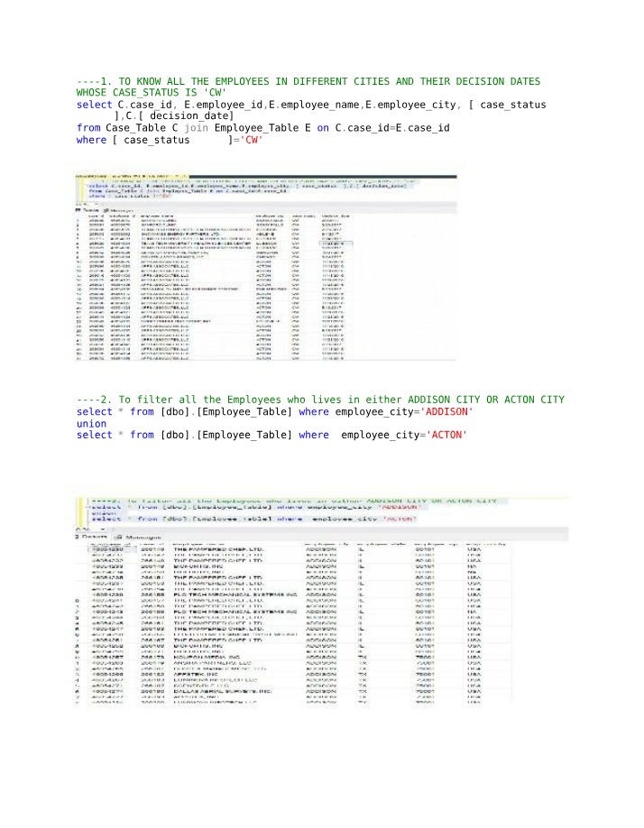Click 'E.employee_name' in the select list
The height and width of the screenshot is (828, 644).
tap(315, 105)
